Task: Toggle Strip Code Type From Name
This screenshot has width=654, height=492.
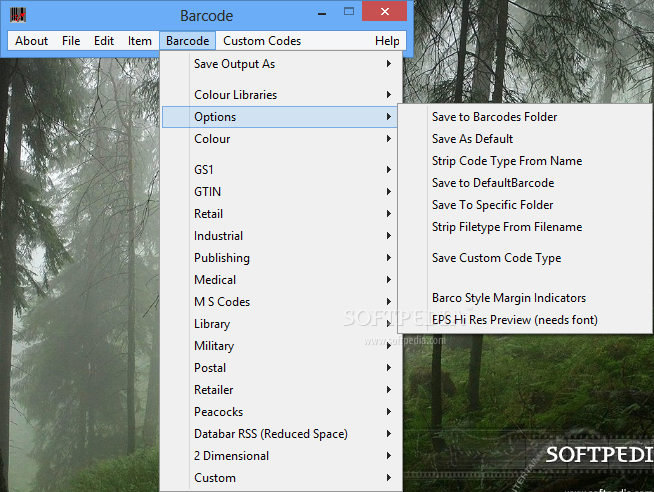Action: pos(525,161)
